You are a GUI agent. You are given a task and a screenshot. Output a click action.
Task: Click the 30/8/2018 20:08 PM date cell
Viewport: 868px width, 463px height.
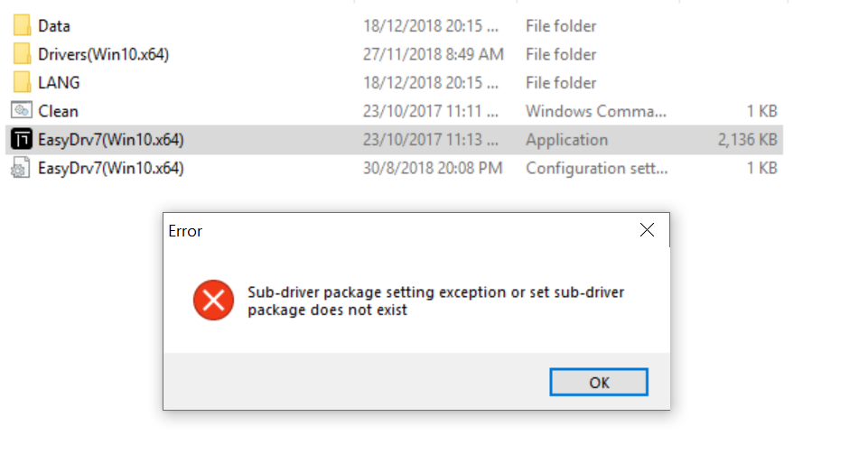[x=433, y=168]
